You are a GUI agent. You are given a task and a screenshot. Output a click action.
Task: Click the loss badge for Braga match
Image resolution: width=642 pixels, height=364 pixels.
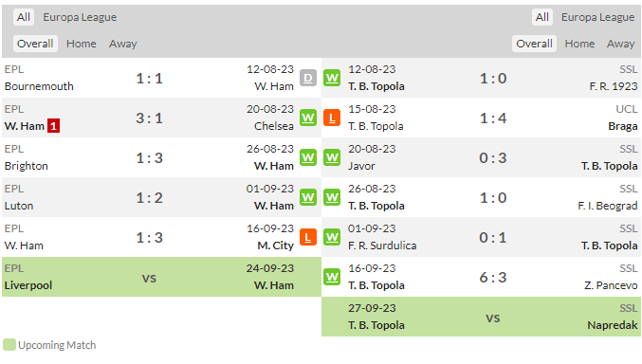pyautogui.click(x=332, y=118)
